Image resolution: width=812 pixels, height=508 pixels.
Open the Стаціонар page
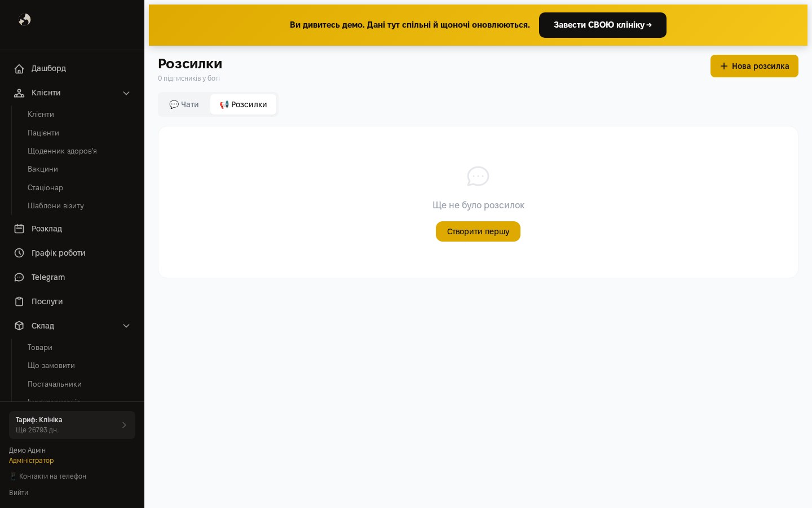click(x=45, y=187)
